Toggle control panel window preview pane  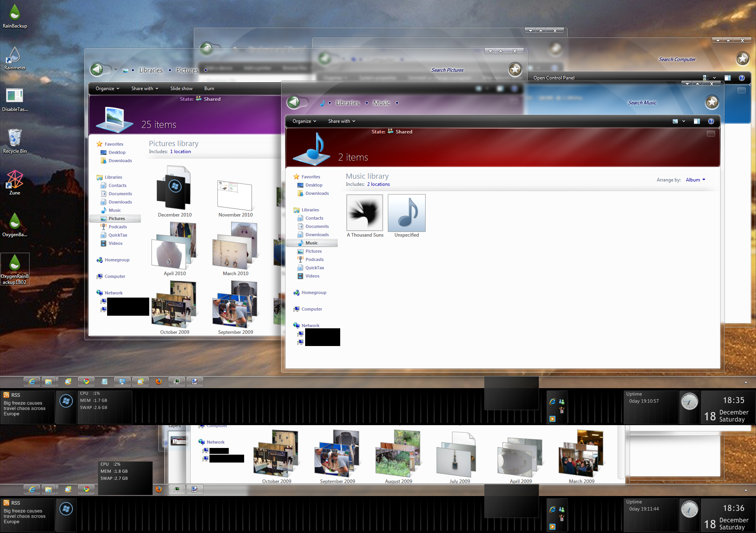pos(727,78)
